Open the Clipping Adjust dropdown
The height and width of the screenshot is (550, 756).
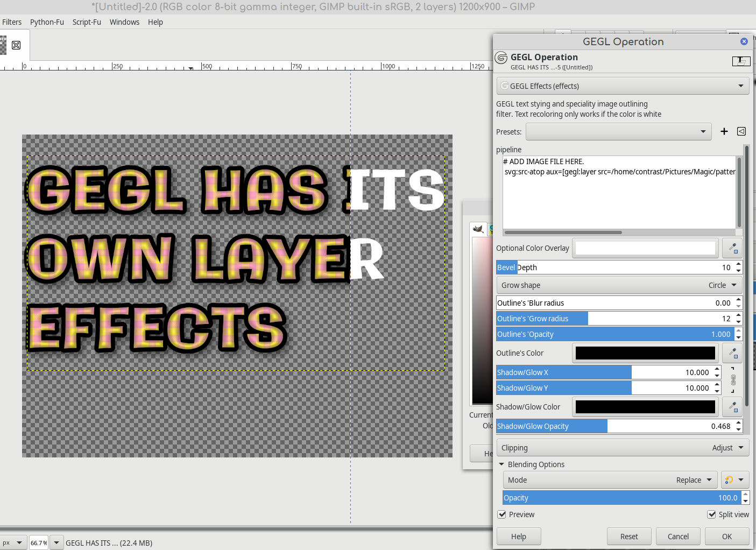(x=623, y=448)
